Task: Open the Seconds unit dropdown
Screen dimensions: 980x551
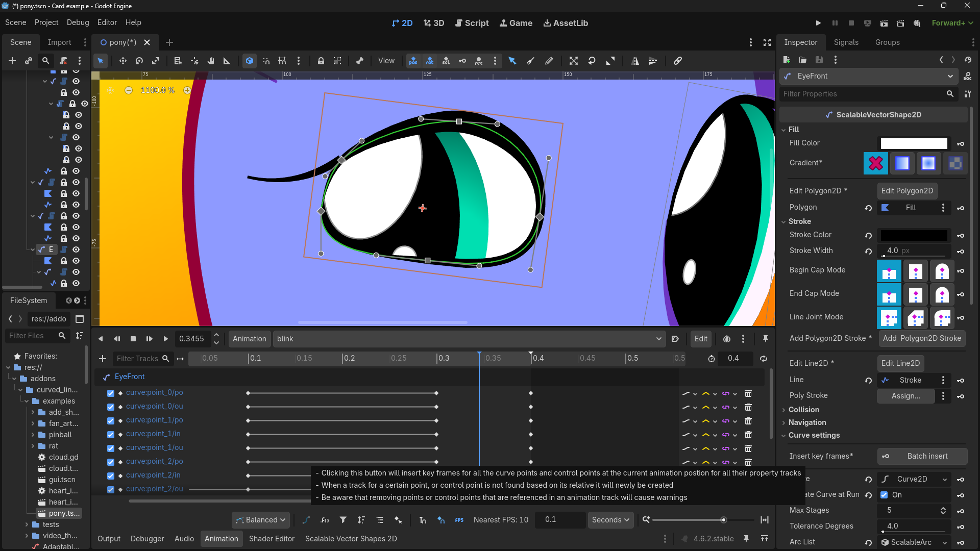Action: coord(610,520)
